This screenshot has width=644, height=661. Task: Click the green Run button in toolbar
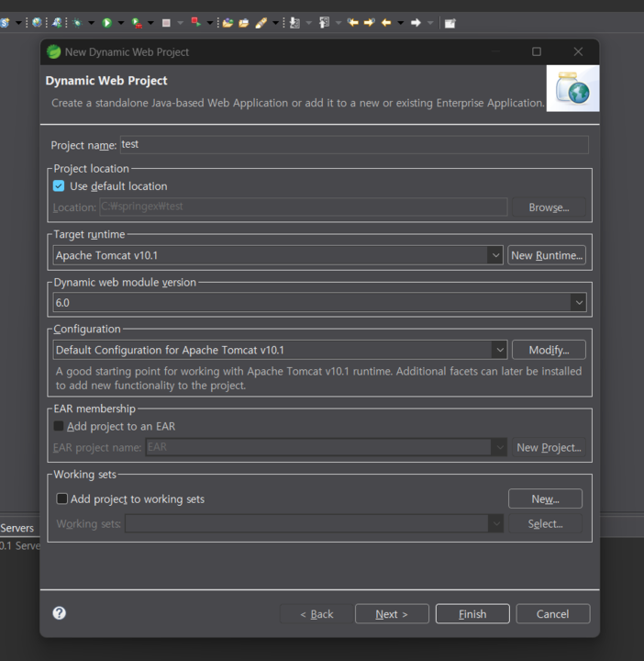click(107, 23)
